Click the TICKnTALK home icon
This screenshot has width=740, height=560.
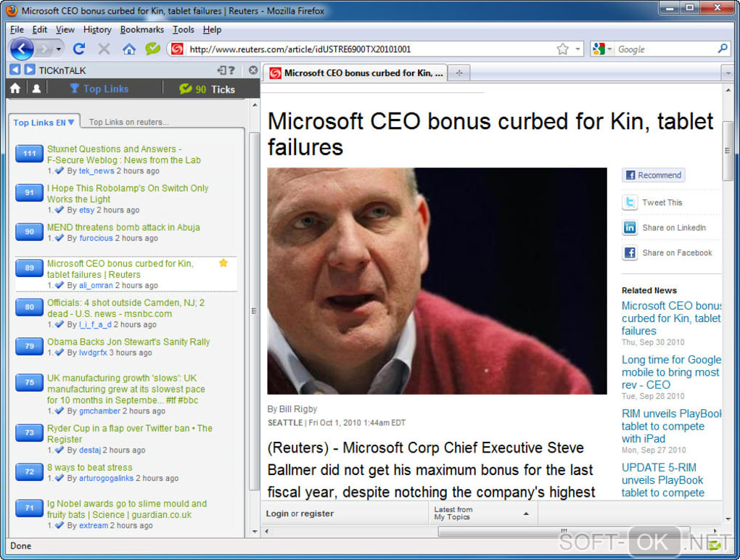coord(15,88)
